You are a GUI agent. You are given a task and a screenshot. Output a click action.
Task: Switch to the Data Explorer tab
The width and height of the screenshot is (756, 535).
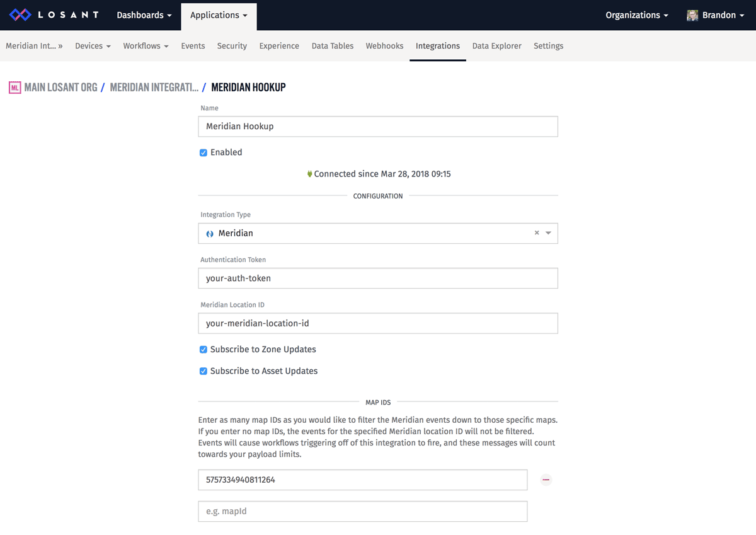[x=496, y=46]
